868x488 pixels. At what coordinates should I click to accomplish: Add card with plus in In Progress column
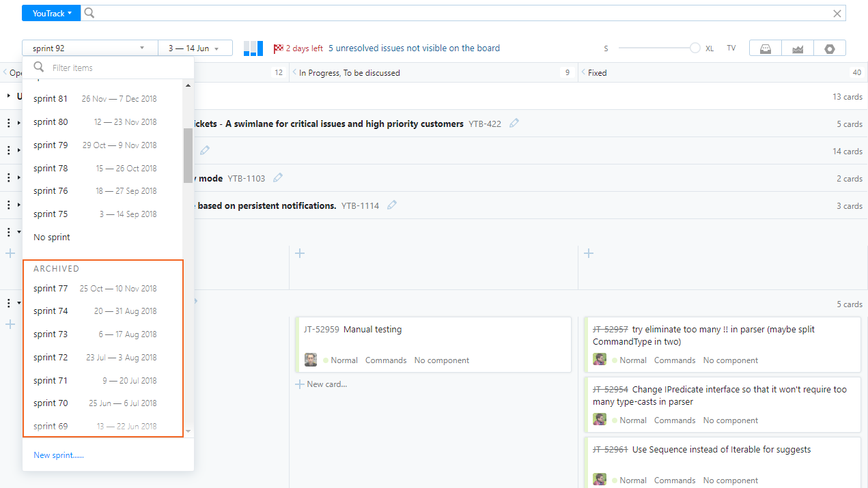point(299,253)
